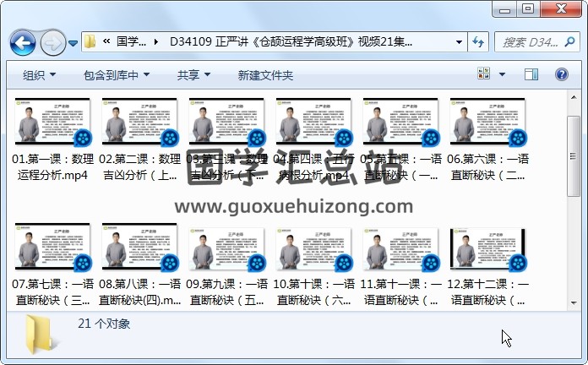Click the 21 个对象 status text
Screen dimensions: 588x365
(x=104, y=324)
